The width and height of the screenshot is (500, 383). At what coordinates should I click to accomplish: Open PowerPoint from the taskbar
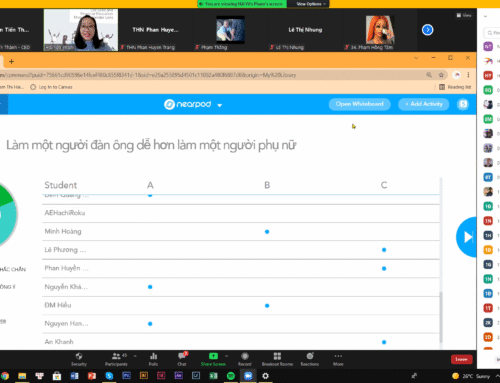coord(92,376)
